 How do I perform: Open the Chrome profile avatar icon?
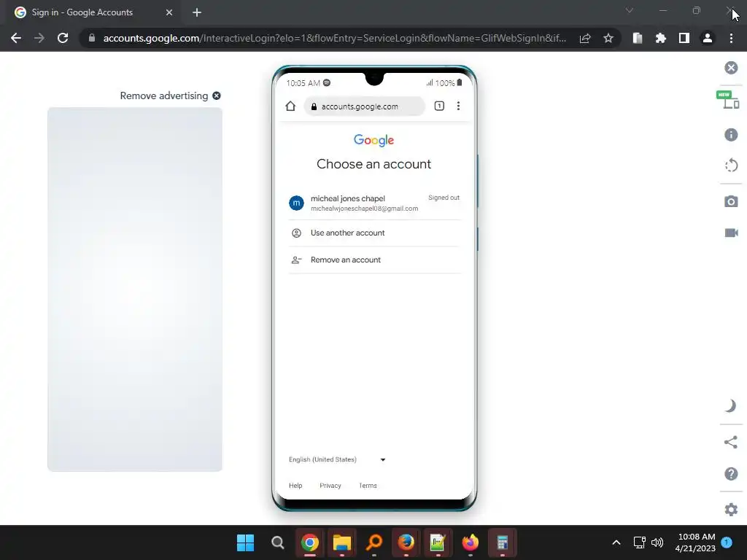click(x=708, y=38)
